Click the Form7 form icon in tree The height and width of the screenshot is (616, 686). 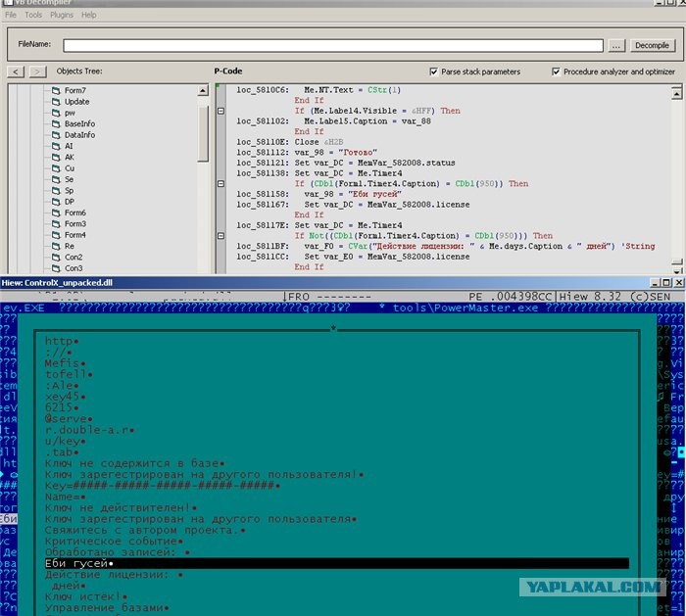click(x=57, y=91)
